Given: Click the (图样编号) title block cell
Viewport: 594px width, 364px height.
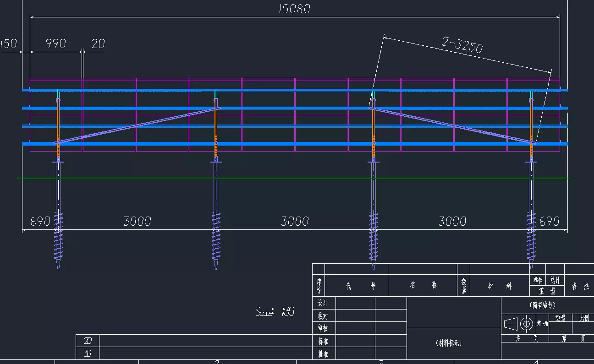Looking at the screenshot, I should tap(543, 305).
